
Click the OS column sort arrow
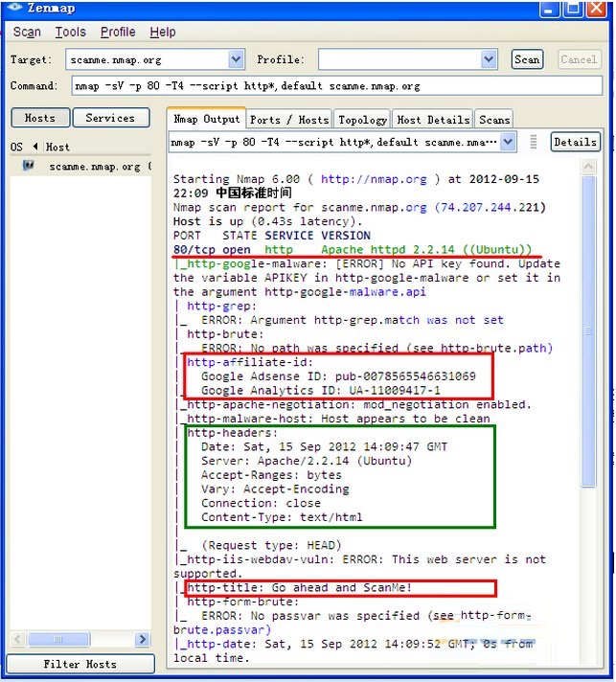tap(35, 147)
